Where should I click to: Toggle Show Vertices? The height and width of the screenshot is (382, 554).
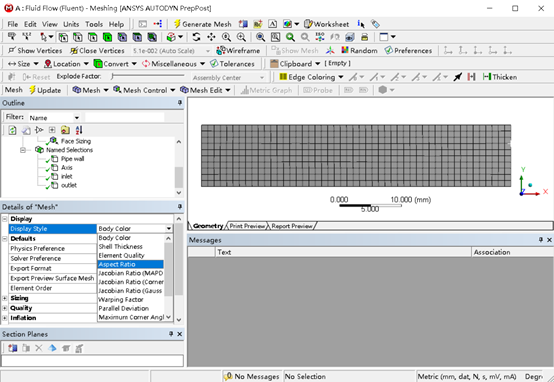[x=35, y=51]
